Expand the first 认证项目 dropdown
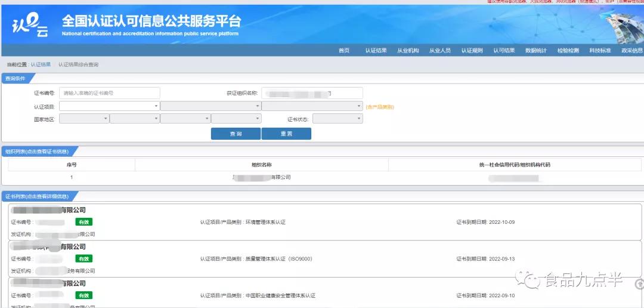 [109, 106]
